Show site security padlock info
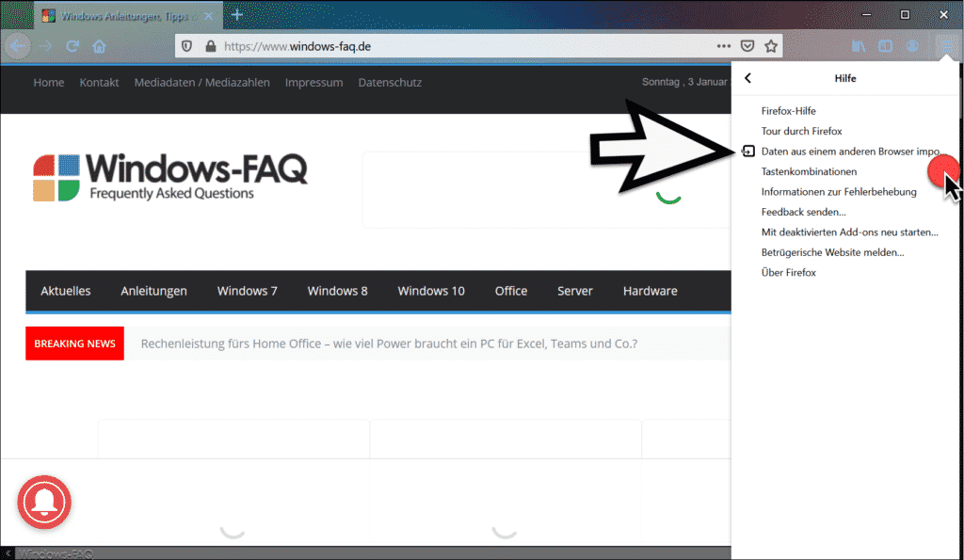The height and width of the screenshot is (560, 964). coord(210,46)
